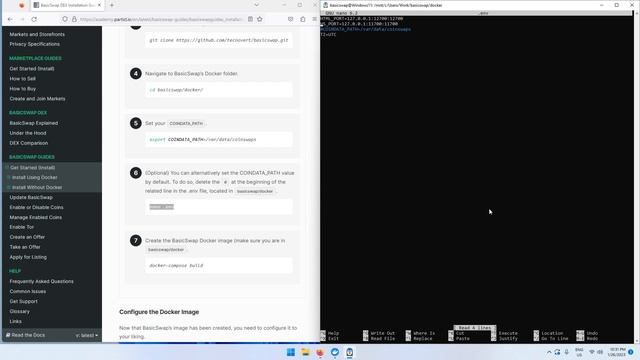Open Markets and Storefronts sidebar link
This screenshot has height=360, width=640.
coord(37,34)
